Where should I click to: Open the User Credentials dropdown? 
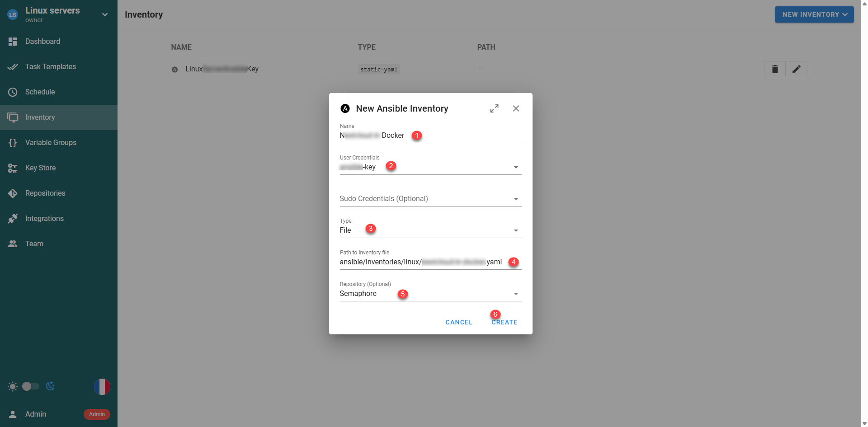(516, 167)
